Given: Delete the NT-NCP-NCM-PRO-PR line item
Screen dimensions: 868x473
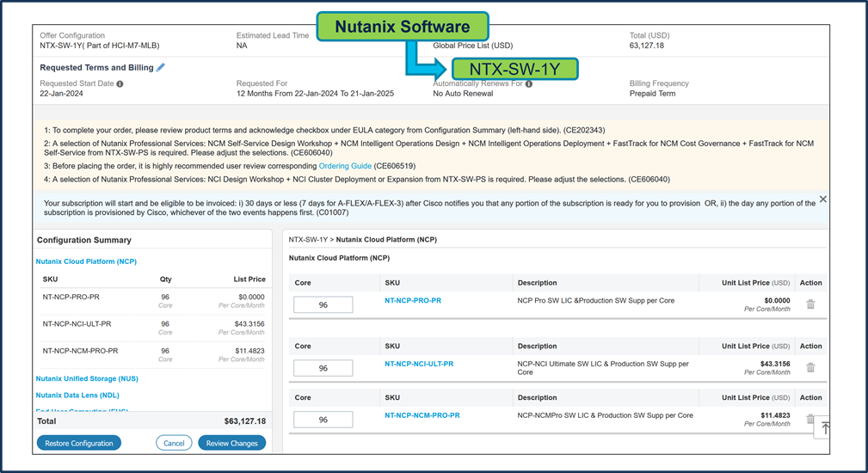Looking at the screenshot, I should [x=810, y=420].
